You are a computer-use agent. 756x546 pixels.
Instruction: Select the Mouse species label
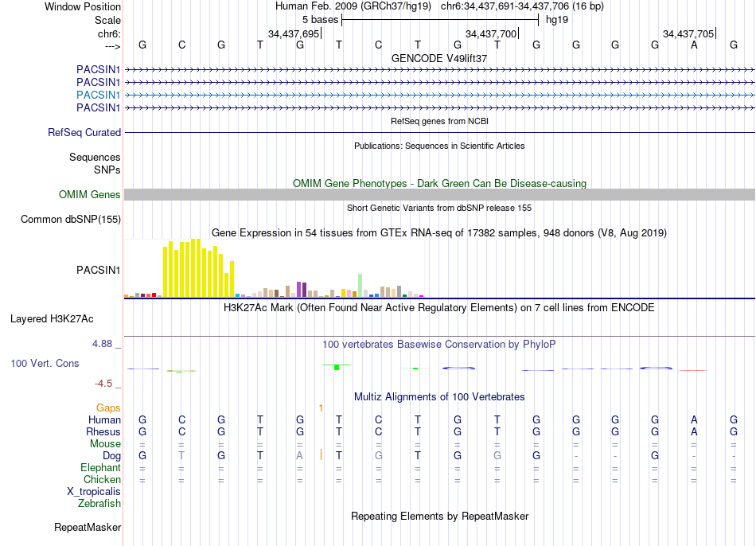pos(105,444)
